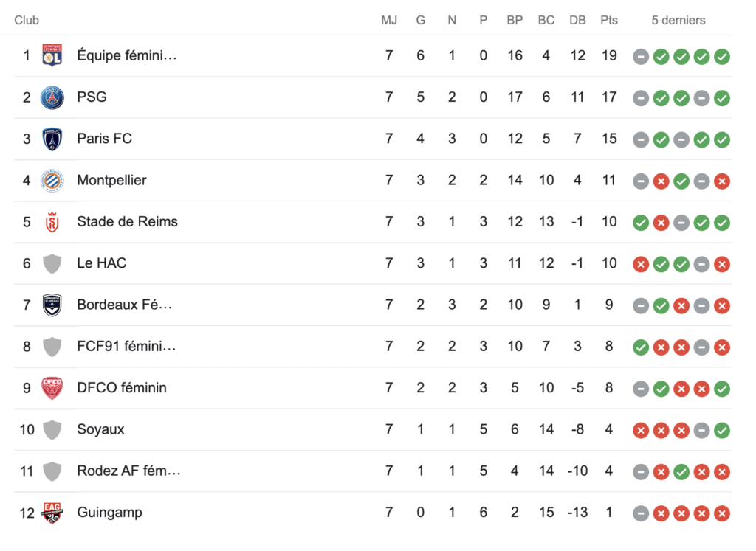Click the MJ column header
The width and height of the screenshot is (756, 551).
point(389,20)
